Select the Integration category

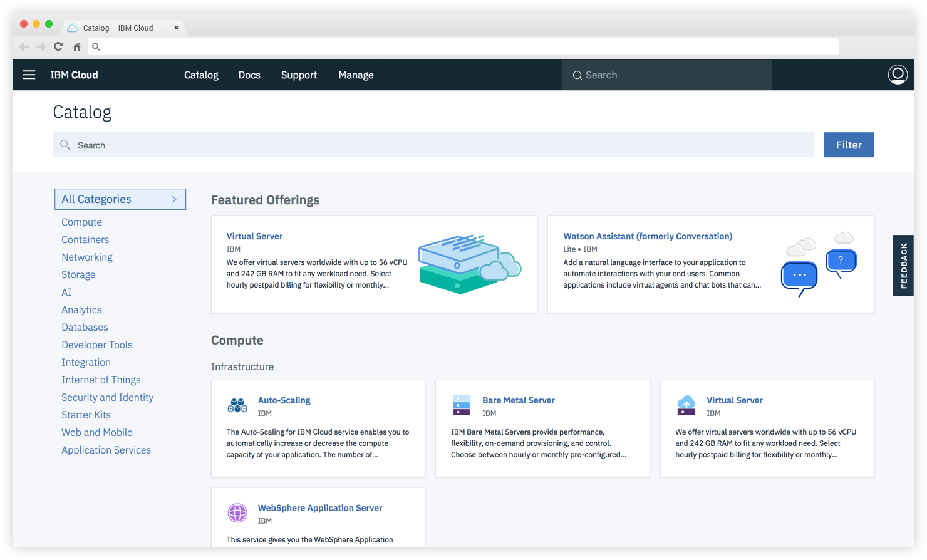86,362
